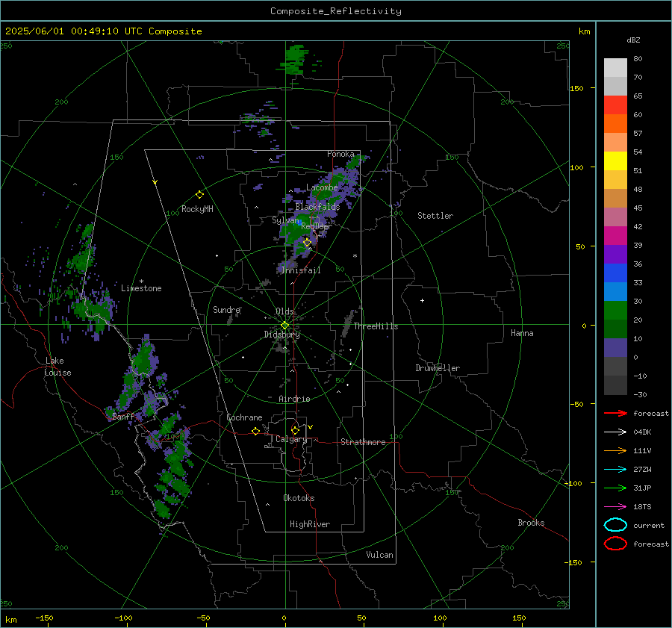Click the bright green 30–20 dBZ swatch

pos(615,311)
